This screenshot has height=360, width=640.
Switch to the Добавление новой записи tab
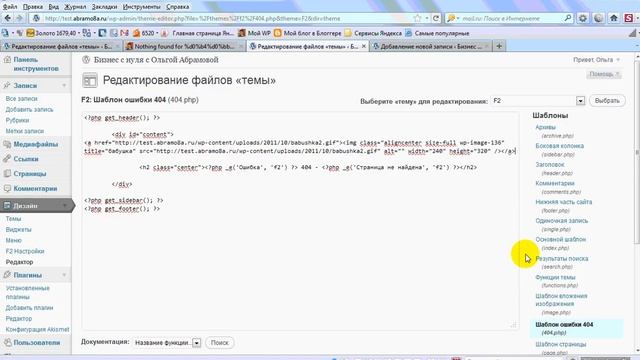click(431, 47)
